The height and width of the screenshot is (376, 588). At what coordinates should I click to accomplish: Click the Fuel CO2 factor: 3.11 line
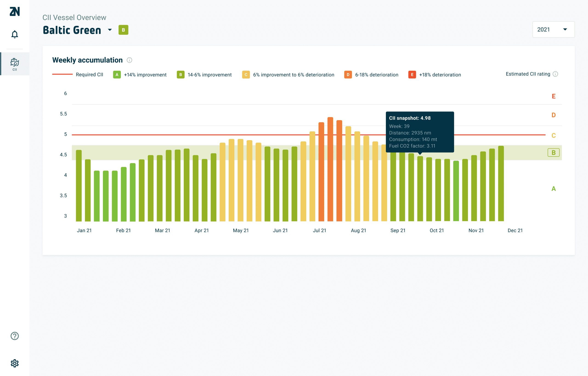[412, 146]
